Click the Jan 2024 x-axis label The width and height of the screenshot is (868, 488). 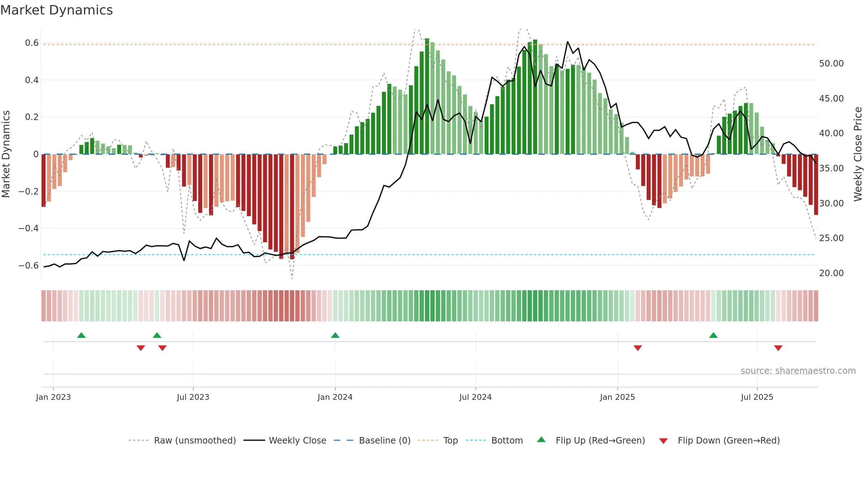coord(335,397)
